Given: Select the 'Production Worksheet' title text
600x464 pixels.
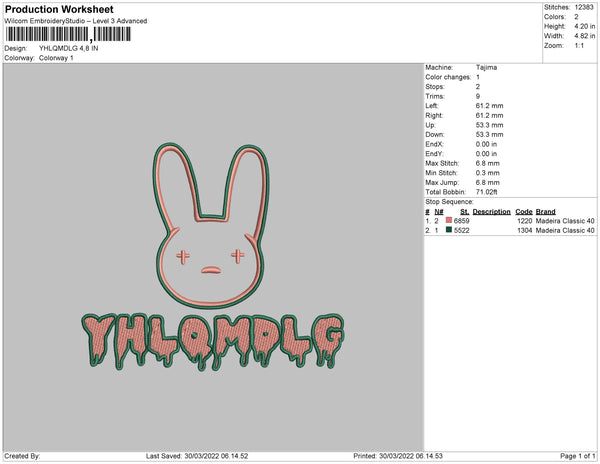Looking at the screenshot, I should point(59,9).
